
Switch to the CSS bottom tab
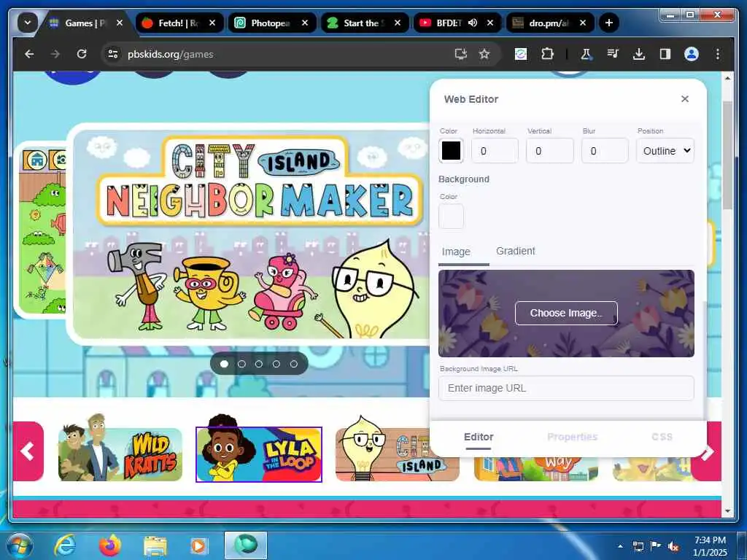(662, 437)
